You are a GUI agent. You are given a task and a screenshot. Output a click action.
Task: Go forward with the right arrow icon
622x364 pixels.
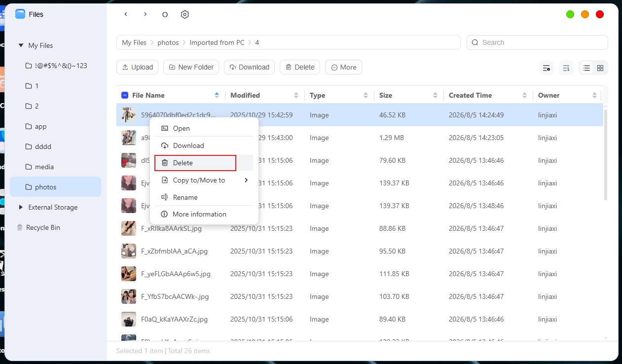pos(145,14)
